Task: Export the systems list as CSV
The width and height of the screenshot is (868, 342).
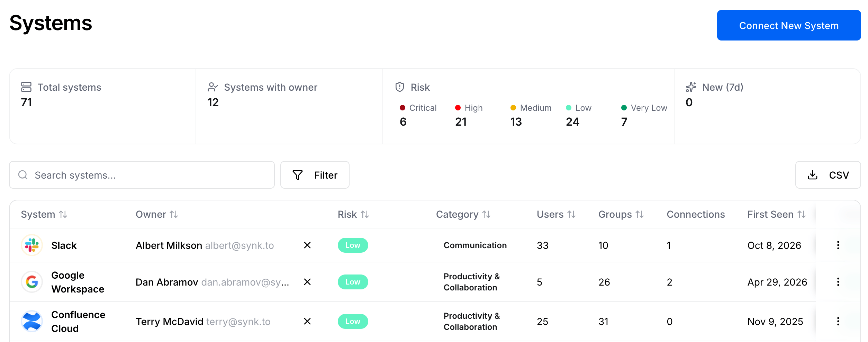Action: pos(828,175)
